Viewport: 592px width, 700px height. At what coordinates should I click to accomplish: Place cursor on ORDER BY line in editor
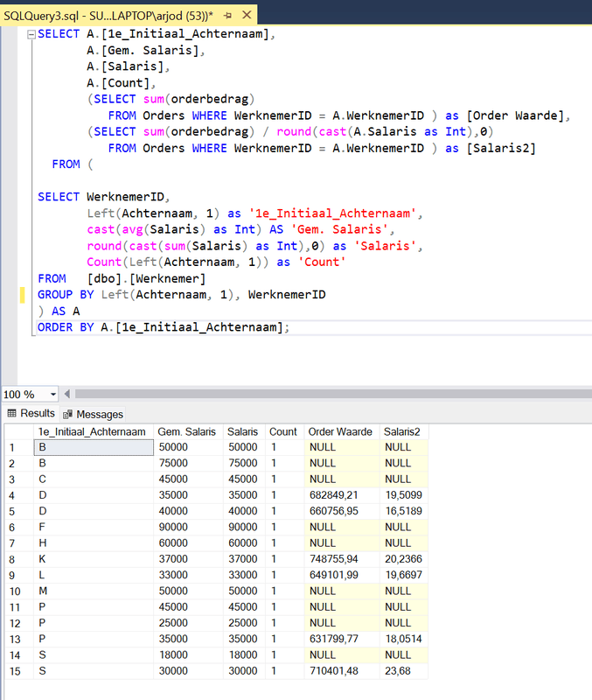coord(164,327)
